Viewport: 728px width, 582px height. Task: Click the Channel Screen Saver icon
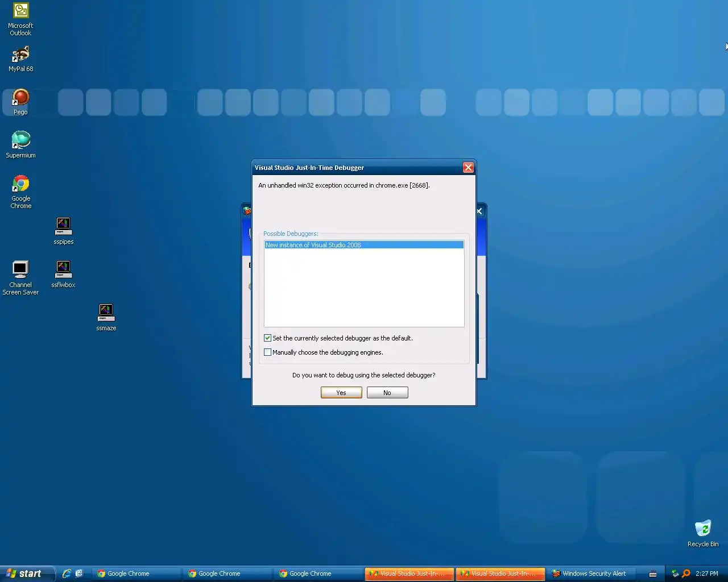point(20,278)
